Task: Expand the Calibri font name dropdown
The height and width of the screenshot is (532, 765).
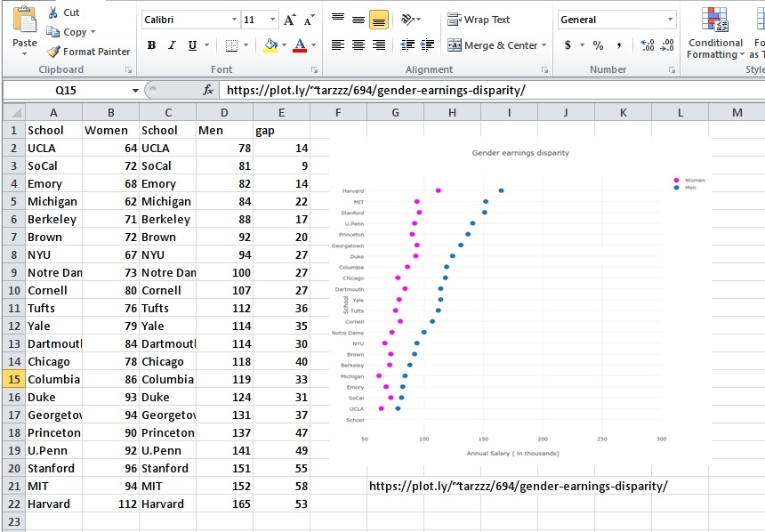Action: [234, 20]
